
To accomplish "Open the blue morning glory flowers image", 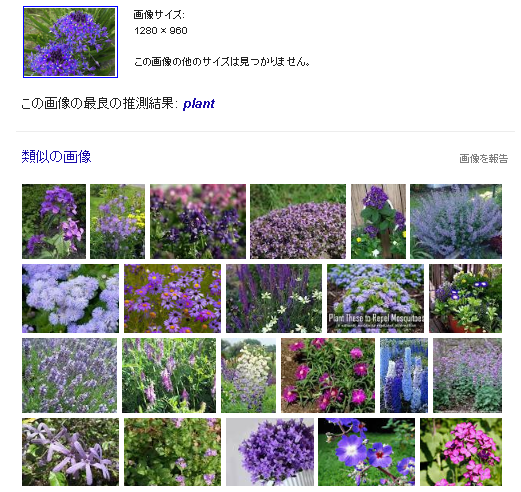I will 366,452.
